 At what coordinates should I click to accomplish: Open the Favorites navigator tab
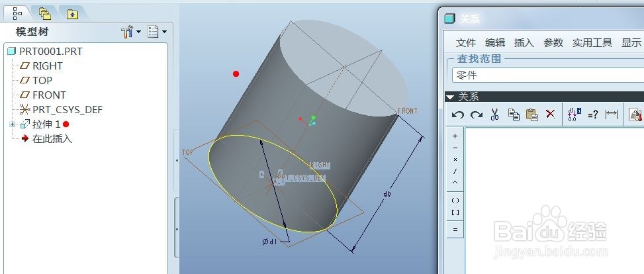(72, 15)
